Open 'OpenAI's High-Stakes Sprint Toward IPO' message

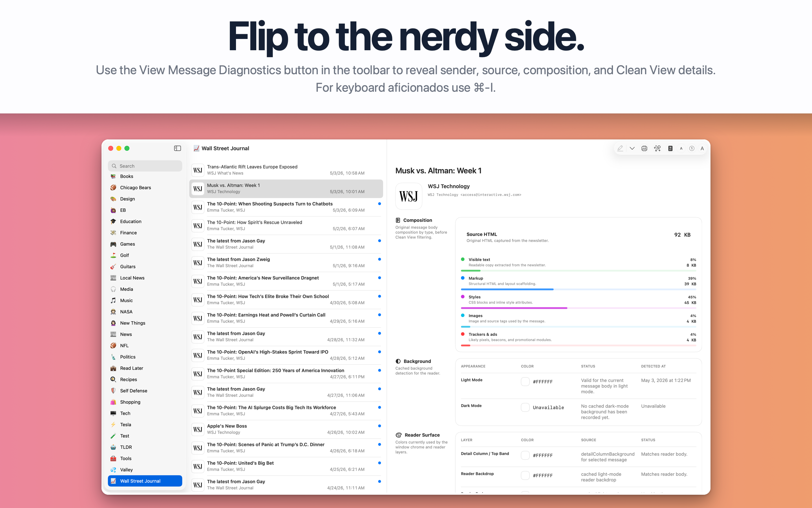pyautogui.click(x=286, y=355)
